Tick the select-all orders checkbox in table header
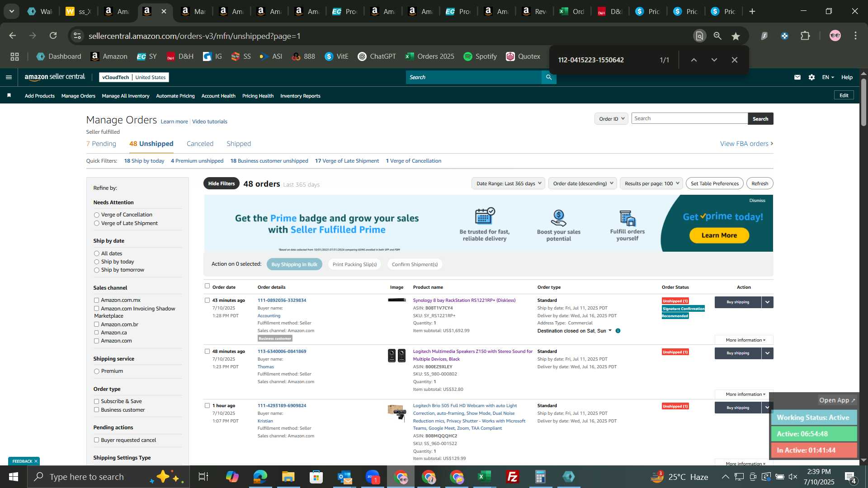 [207, 286]
